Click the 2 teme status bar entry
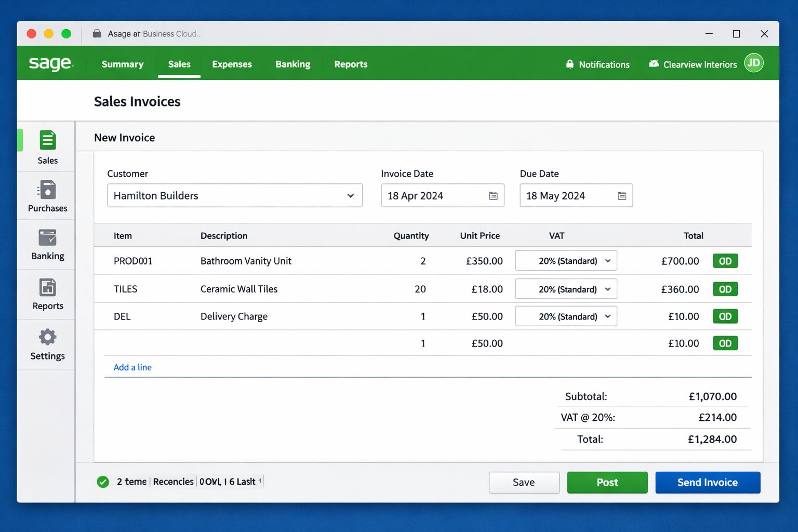This screenshot has height=532, width=798. pyautogui.click(x=131, y=482)
